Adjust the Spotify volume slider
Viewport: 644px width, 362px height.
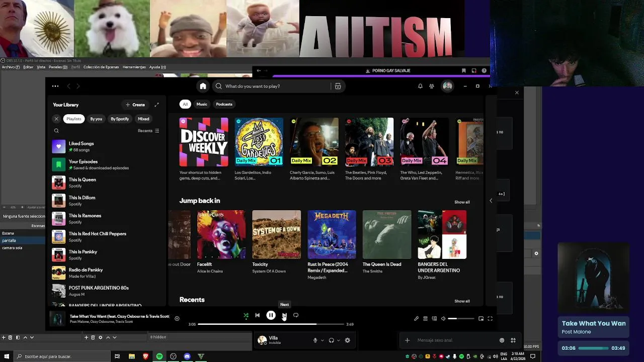[461, 318]
